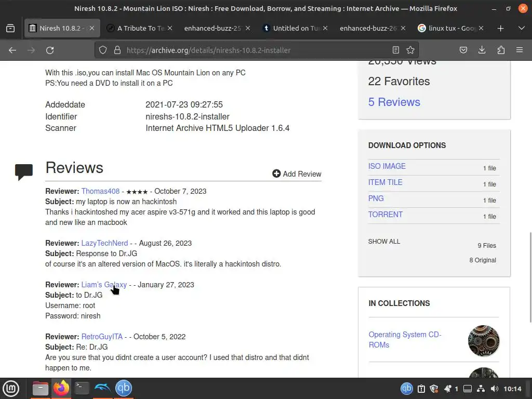532x399 pixels.
Task: Open the ITEM TILE download option
Action: coord(385,182)
